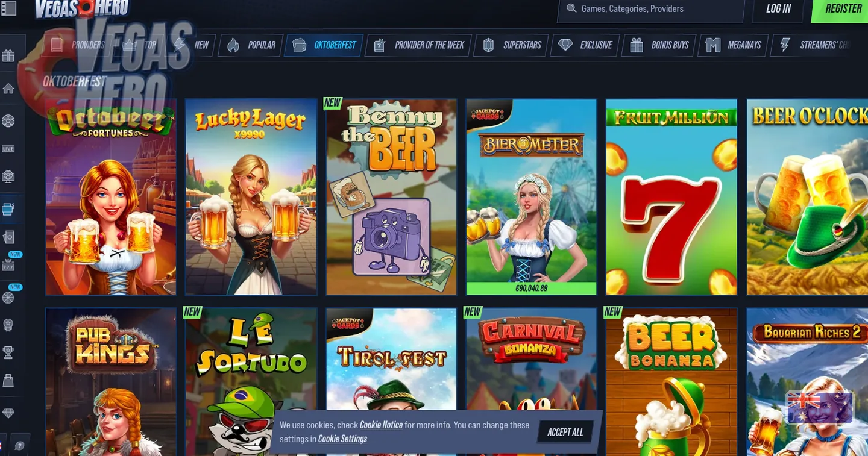Open the Beer O'Clock game
Image resolution: width=868 pixels, height=456 pixels.
(807, 197)
